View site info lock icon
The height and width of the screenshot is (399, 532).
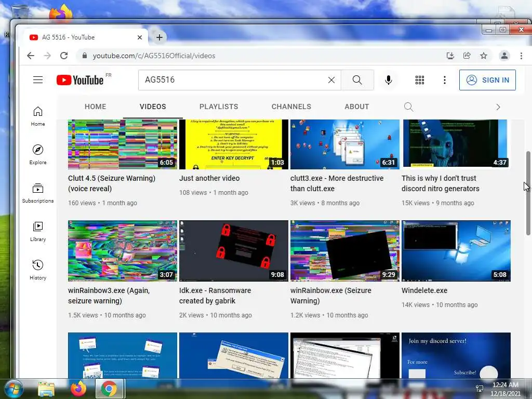(85, 56)
